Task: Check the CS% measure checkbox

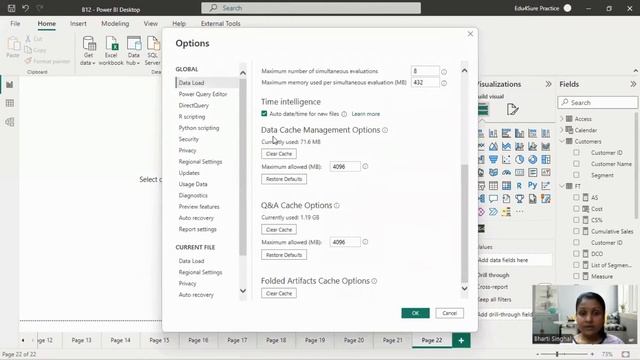Action: [x=576, y=220]
